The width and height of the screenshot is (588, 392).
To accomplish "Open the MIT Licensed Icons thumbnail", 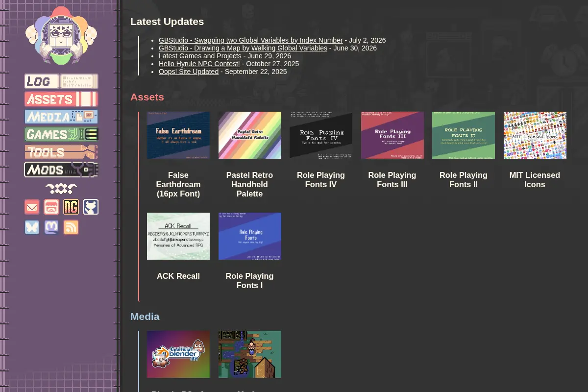I will (535, 135).
